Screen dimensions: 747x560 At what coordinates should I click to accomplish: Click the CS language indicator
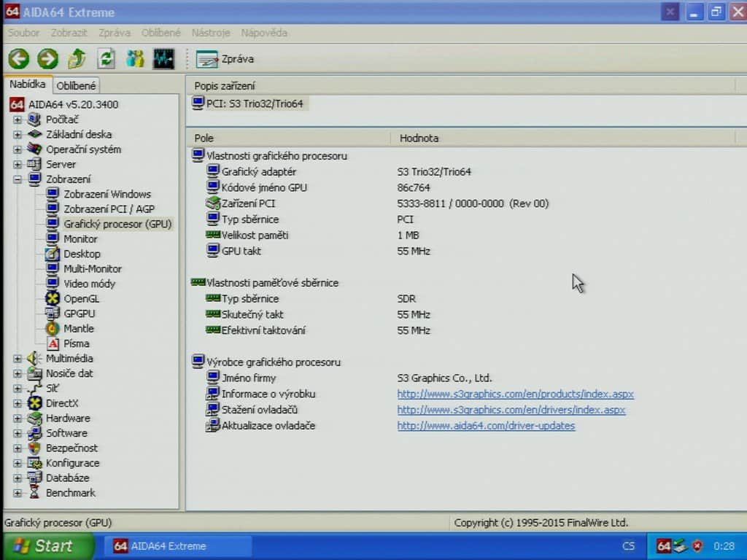pyautogui.click(x=628, y=546)
